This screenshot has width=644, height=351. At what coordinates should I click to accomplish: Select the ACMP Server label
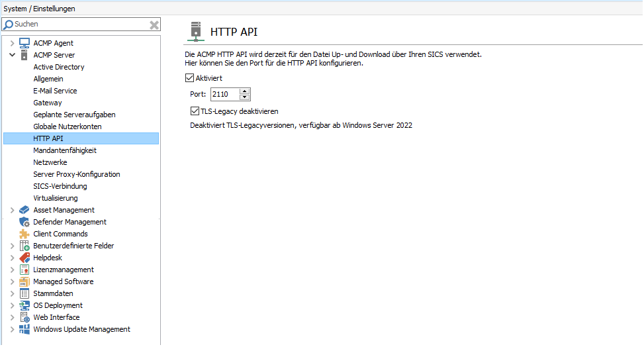pyautogui.click(x=54, y=55)
